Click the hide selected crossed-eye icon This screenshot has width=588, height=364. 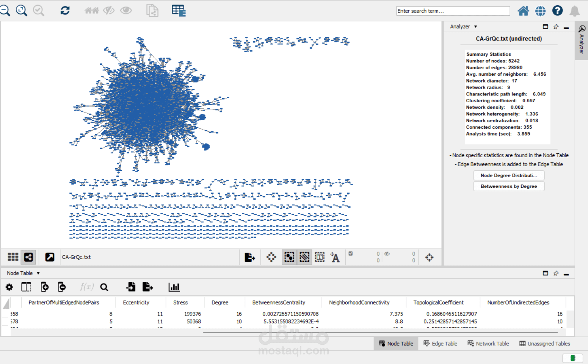pos(109,10)
